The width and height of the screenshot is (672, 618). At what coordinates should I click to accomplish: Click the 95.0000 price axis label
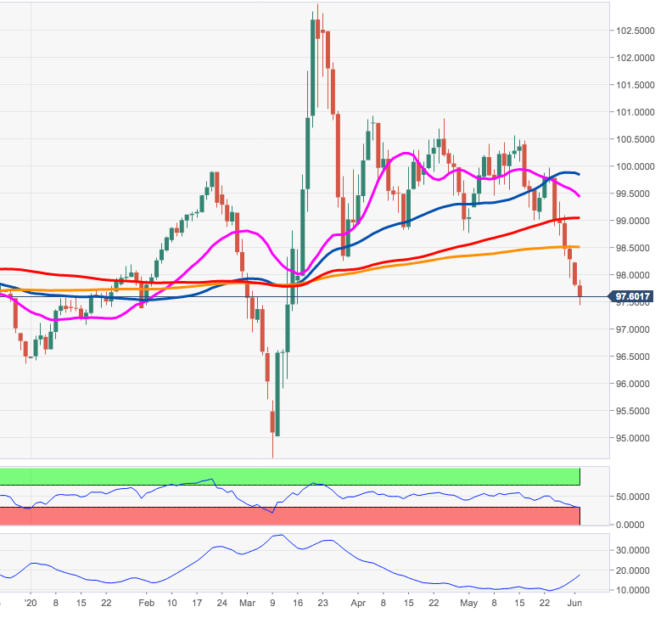636,438
